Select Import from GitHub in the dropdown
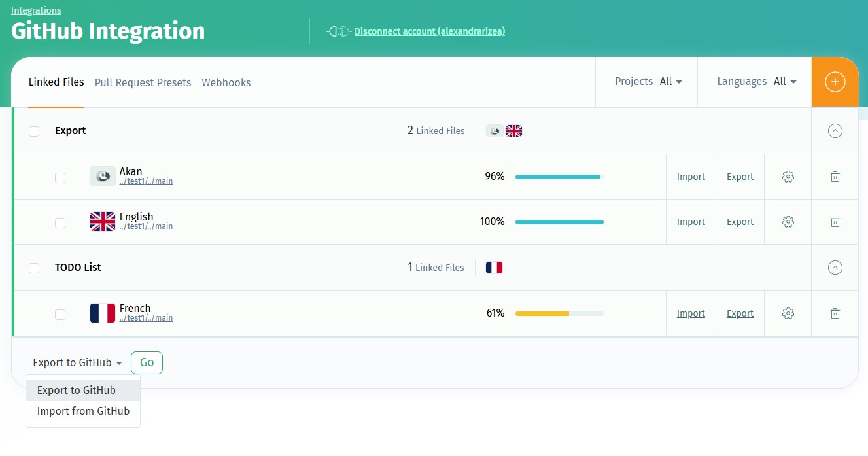 pos(83,411)
